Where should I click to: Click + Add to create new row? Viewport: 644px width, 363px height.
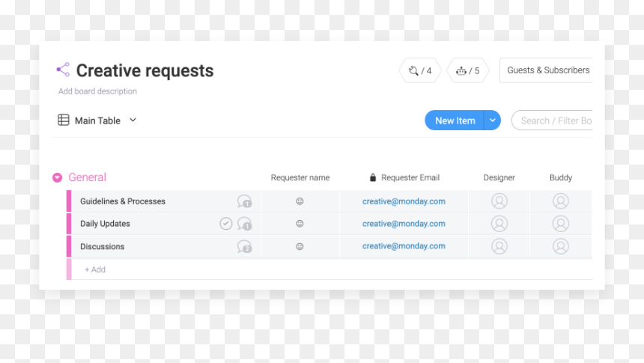95,269
